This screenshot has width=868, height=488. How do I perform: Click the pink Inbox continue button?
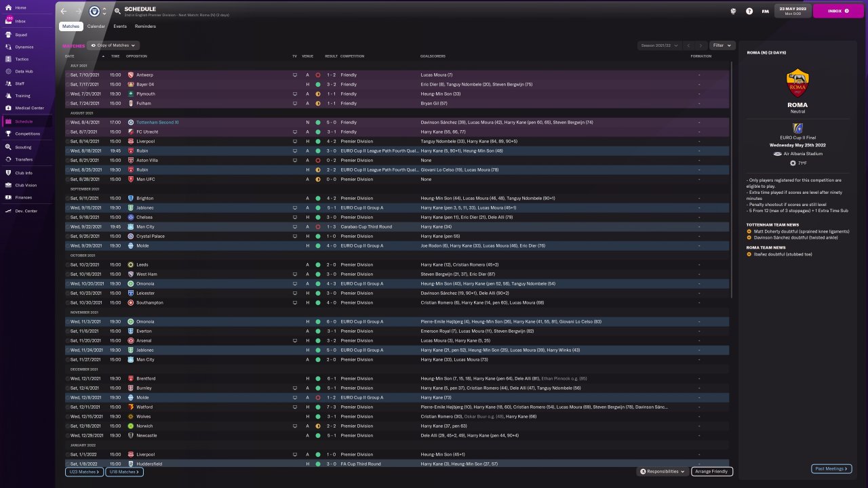click(838, 11)
